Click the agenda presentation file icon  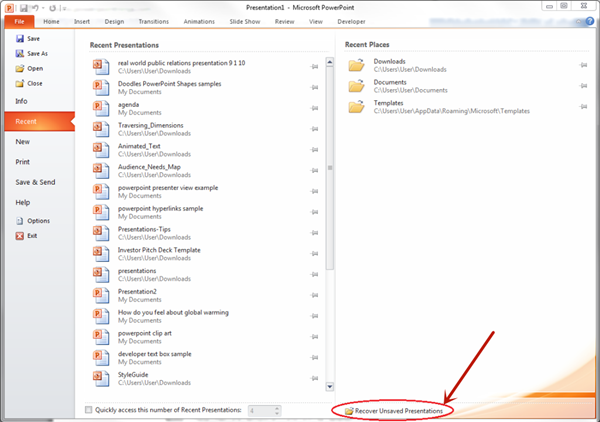(x=101, y=108)
